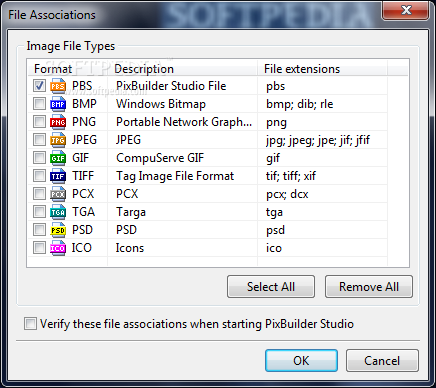Click the dark blue TIF file icon
This screenshot has height=388, width=436.
tap(58, 176)
